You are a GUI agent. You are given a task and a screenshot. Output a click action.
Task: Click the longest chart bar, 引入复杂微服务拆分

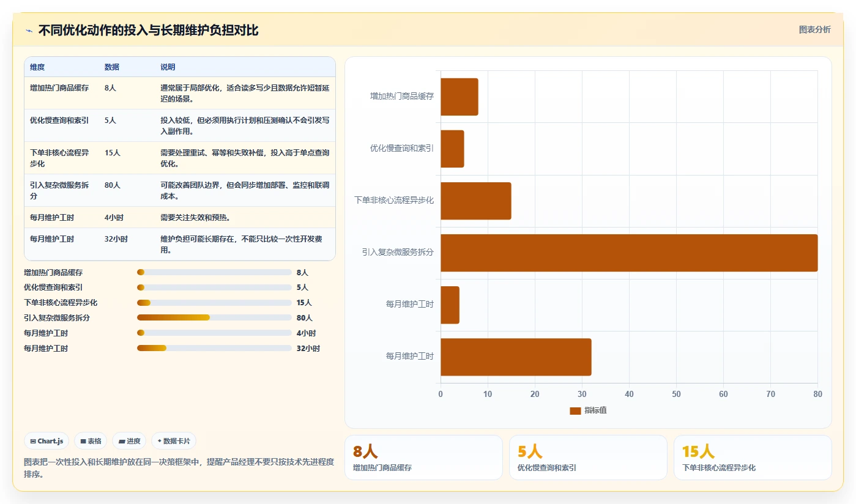coord(629,253)
